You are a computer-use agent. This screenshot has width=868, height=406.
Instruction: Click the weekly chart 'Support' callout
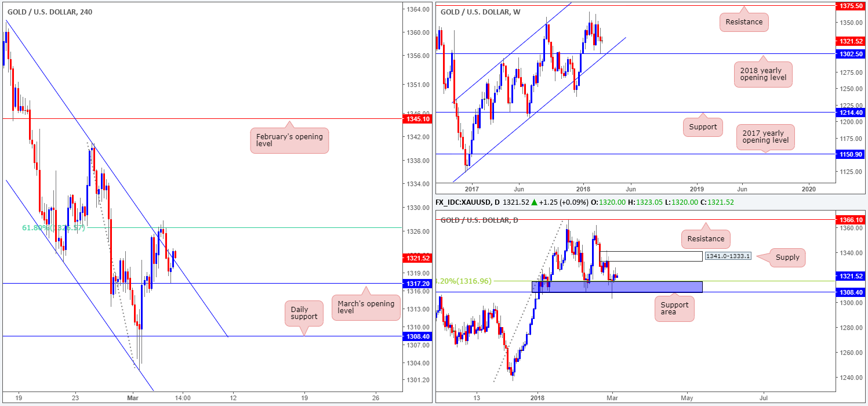703,127
